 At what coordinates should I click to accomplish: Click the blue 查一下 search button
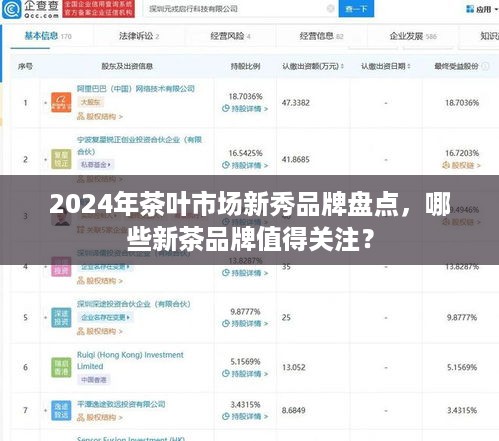(356, 9)
